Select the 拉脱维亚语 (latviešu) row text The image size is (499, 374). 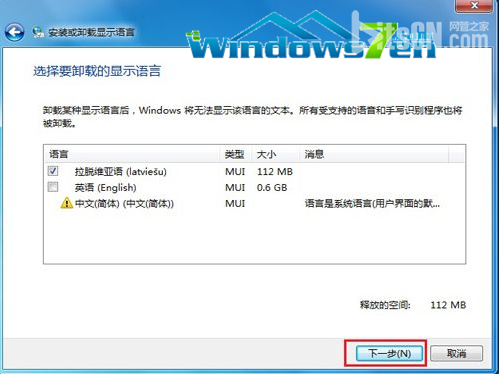(x=121, y=172)
